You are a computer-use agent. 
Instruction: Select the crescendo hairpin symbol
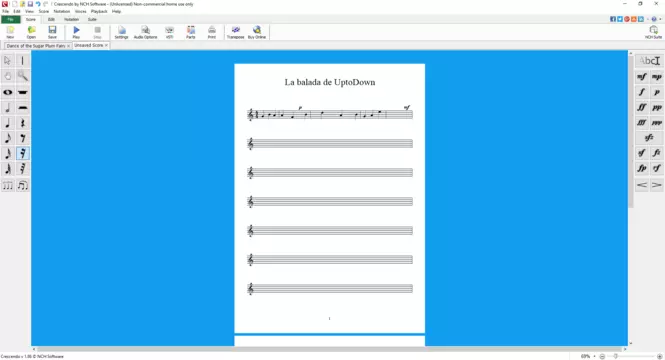pyautogui.click(x=642, y=185)
